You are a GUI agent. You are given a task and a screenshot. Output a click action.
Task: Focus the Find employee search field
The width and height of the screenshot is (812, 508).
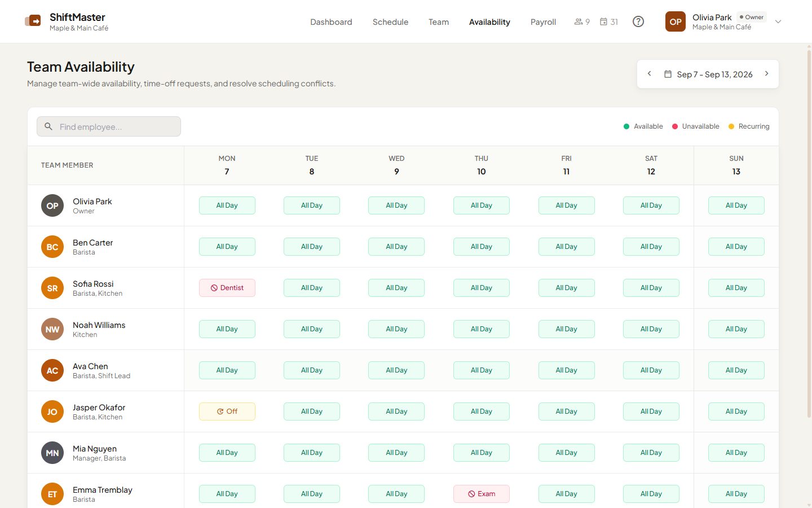[109, 126]
